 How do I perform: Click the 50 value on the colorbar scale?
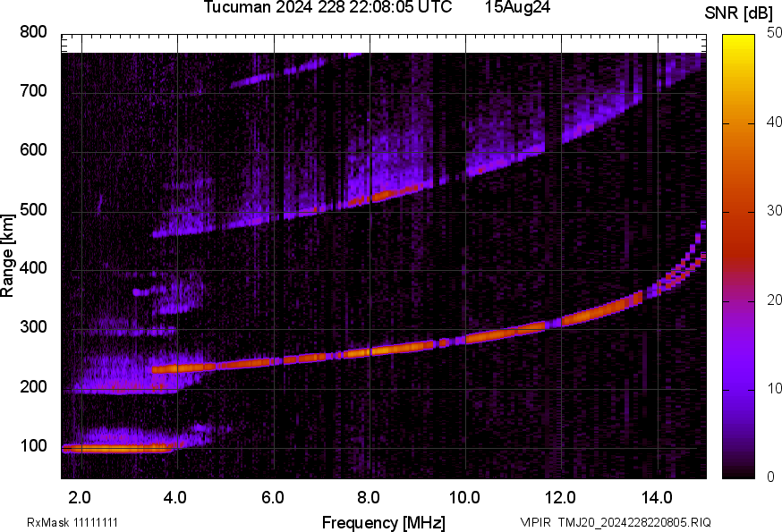pos(774,32)
